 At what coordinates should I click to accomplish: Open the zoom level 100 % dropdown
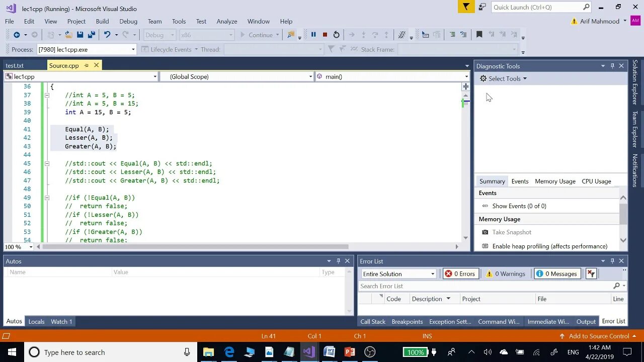pos(31,247)
